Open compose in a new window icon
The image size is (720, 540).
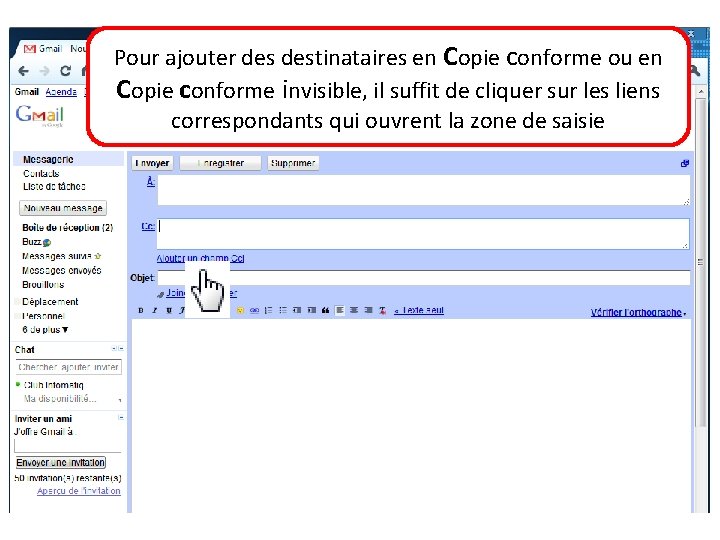point(685,163)
